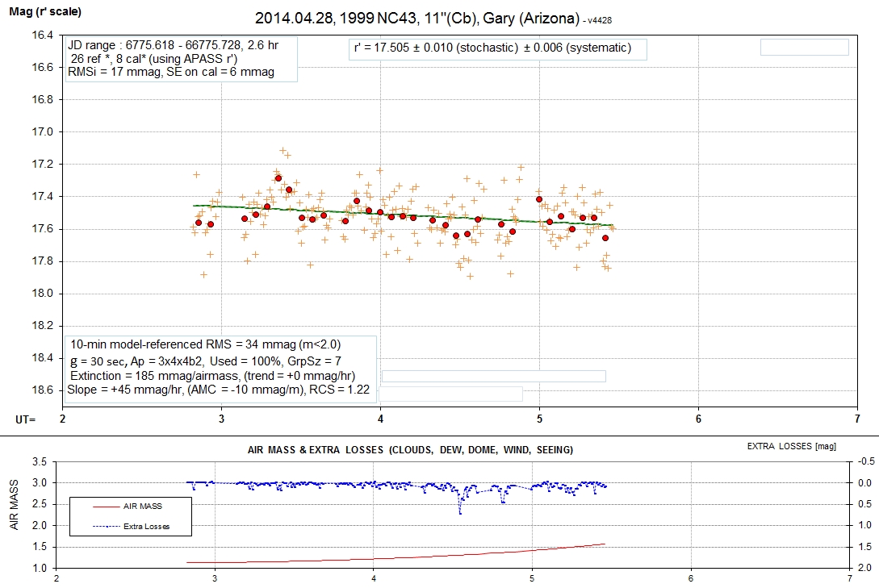Click the right end of the red air mass line
Viewport: 879px width, 588px height.
[605, 544]
